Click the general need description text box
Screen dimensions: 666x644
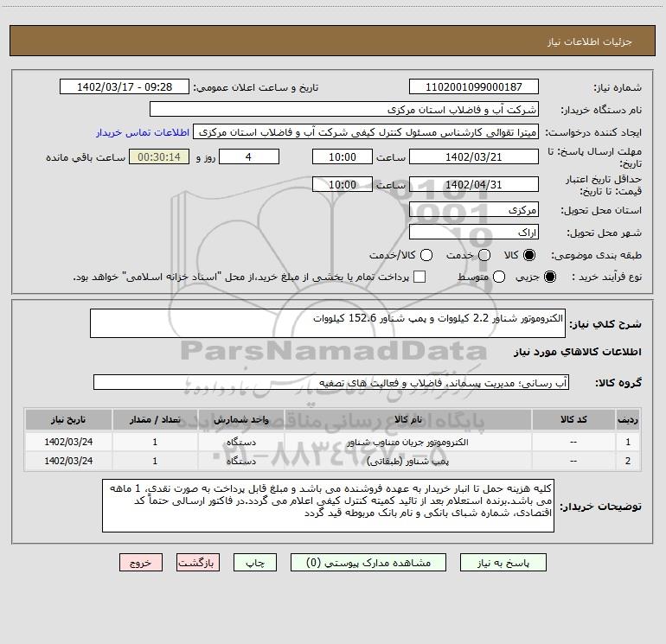tap(328, 323)
